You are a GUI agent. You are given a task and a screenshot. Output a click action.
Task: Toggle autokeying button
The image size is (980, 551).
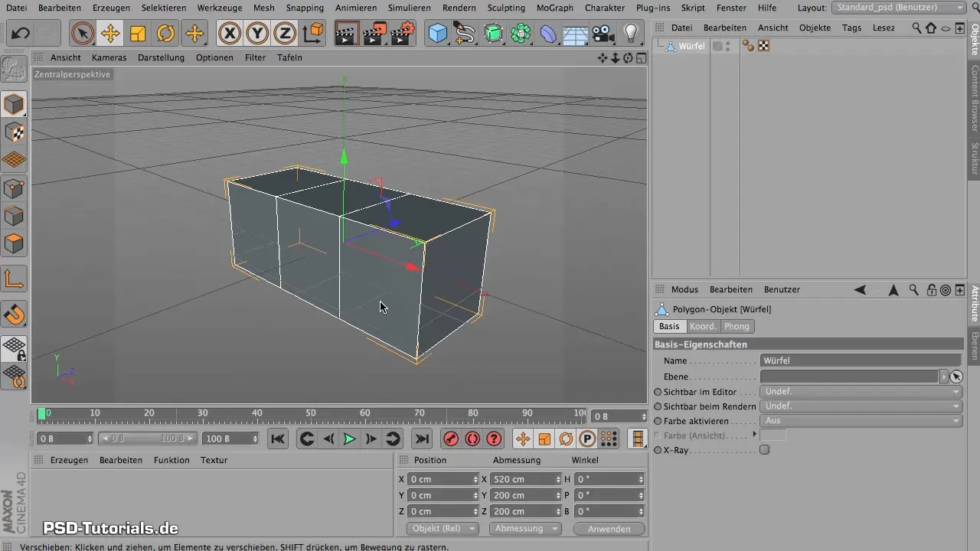pos(472,439)
